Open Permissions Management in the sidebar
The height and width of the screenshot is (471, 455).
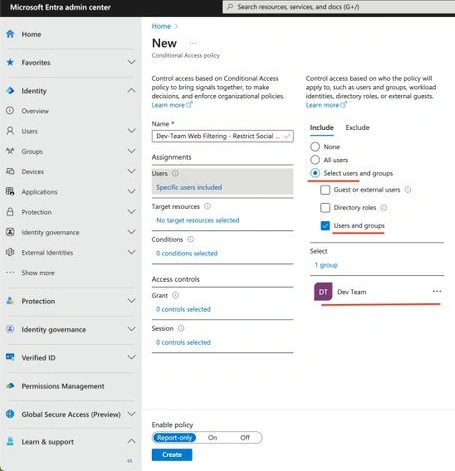[x=63, y=386]
